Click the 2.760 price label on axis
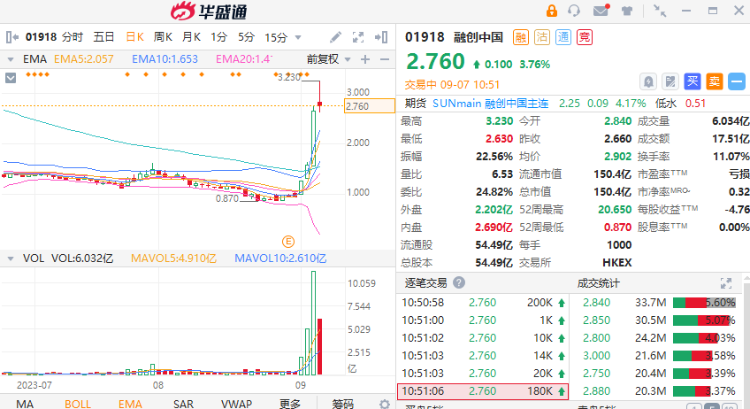The height and width of the screenshot is (409, 750). pos(369,106)
